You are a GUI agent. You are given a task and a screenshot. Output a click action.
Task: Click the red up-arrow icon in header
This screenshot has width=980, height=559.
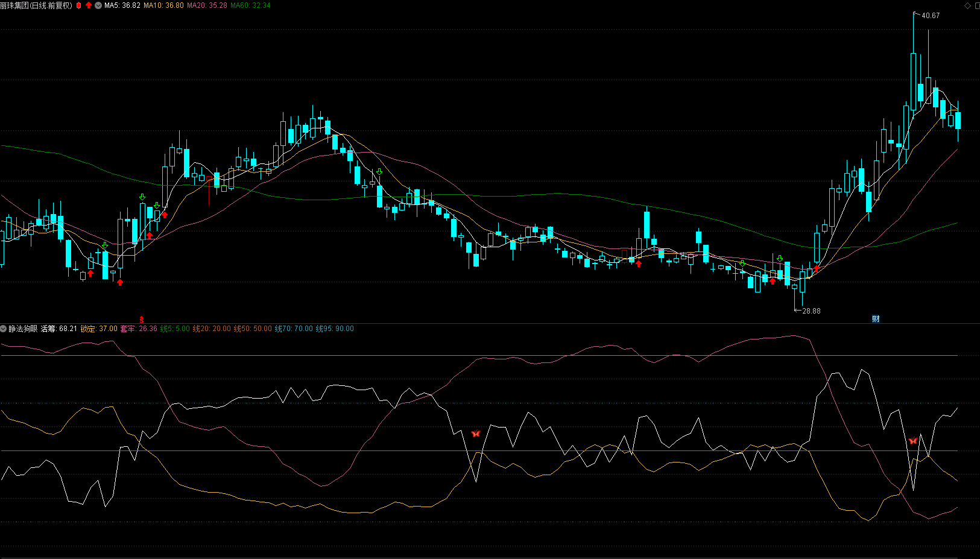coord(89,5)
